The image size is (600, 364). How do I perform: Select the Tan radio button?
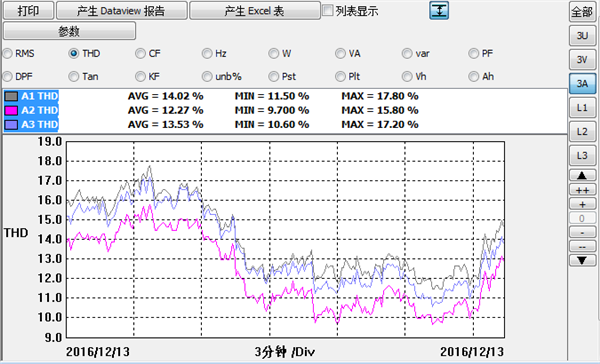tap(74, 77)
